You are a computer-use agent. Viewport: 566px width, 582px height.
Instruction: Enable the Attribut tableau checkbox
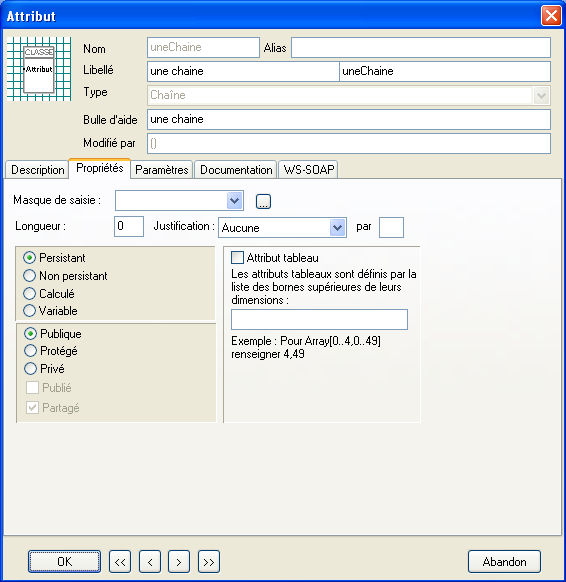coord(238,258)
